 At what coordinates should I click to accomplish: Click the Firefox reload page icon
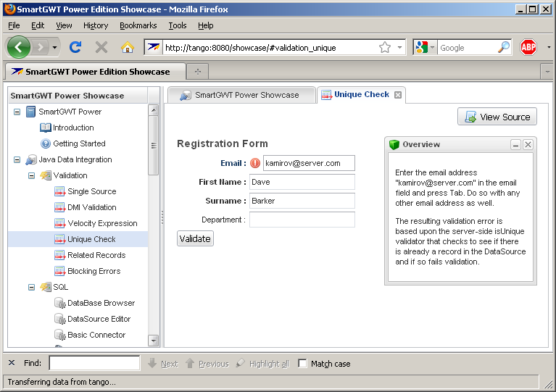[x=75, y=47]
